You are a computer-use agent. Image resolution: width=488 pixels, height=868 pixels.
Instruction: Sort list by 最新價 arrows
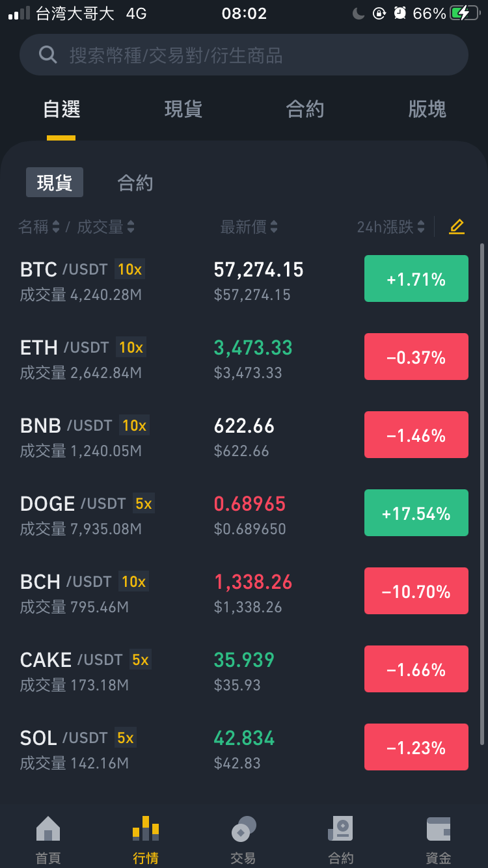click(274, 226)
